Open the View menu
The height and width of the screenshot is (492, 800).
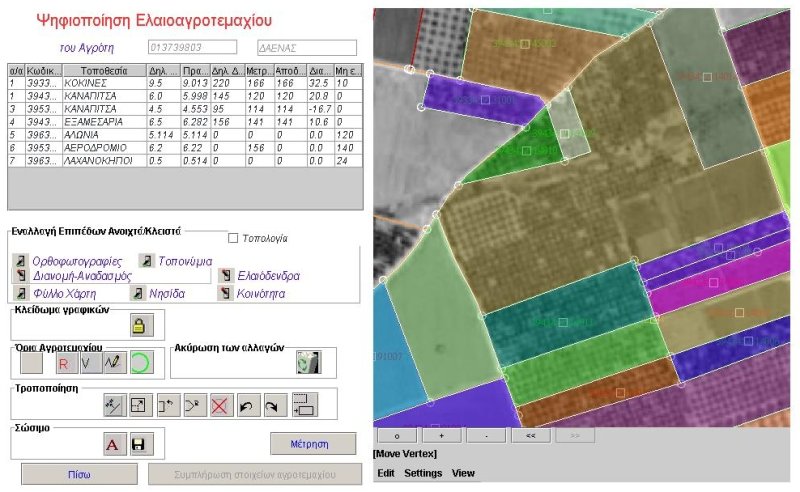(x=463, y=473)
